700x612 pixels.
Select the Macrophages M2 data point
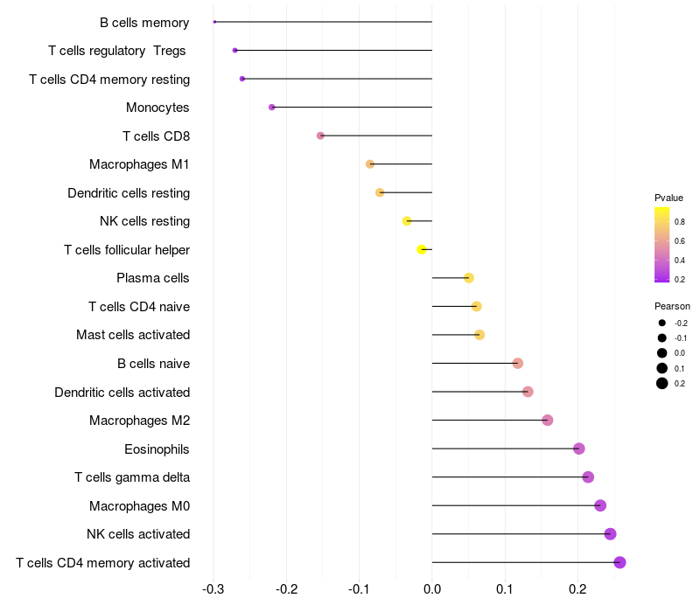point(548,421)
